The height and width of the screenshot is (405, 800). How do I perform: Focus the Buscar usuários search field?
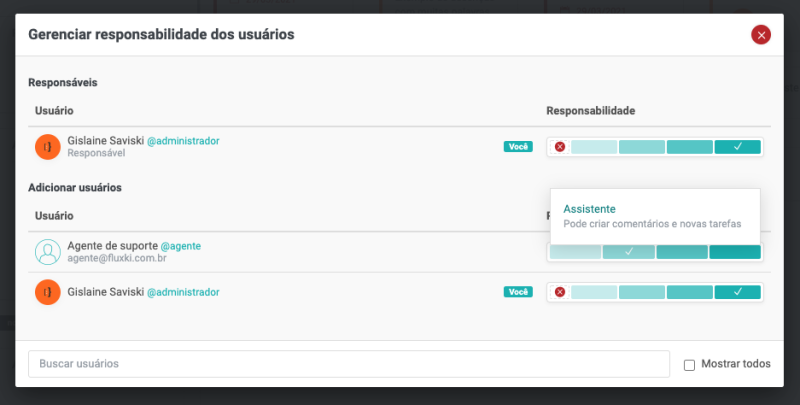click(348, 364)
